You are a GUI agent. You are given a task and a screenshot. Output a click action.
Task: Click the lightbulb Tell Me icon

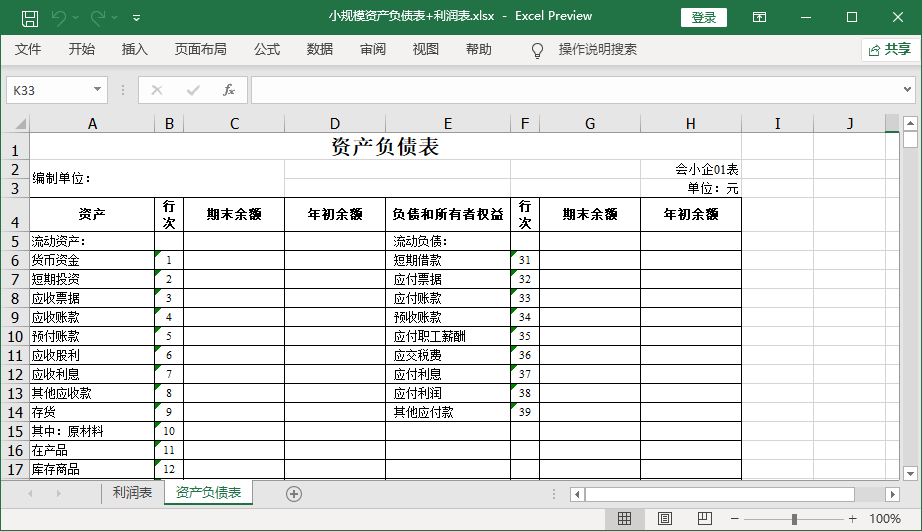pyautogui.click(x=537, y=50)
